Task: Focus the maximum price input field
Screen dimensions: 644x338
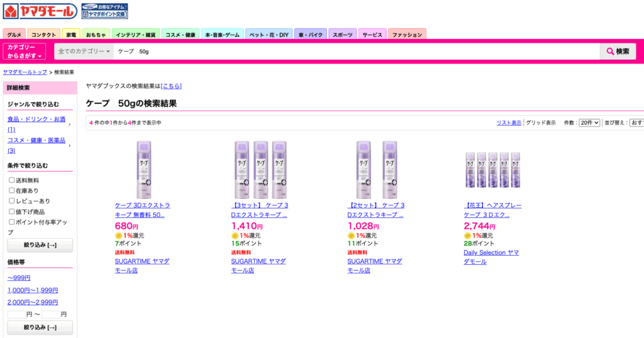Action: point(51,315)
